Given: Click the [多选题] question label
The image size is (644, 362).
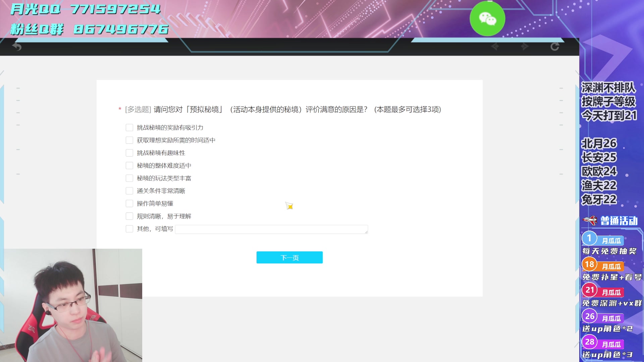Looking at the screenshot, I should tap(138, 110).
